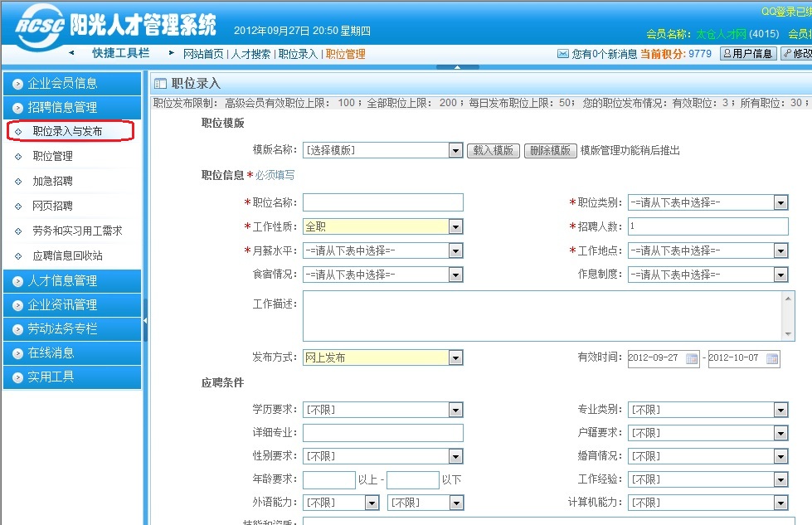This screenshot has height=525, width=812.
Task: Open the 月薪水平 salary dropdown
Action: pos(455,250)
